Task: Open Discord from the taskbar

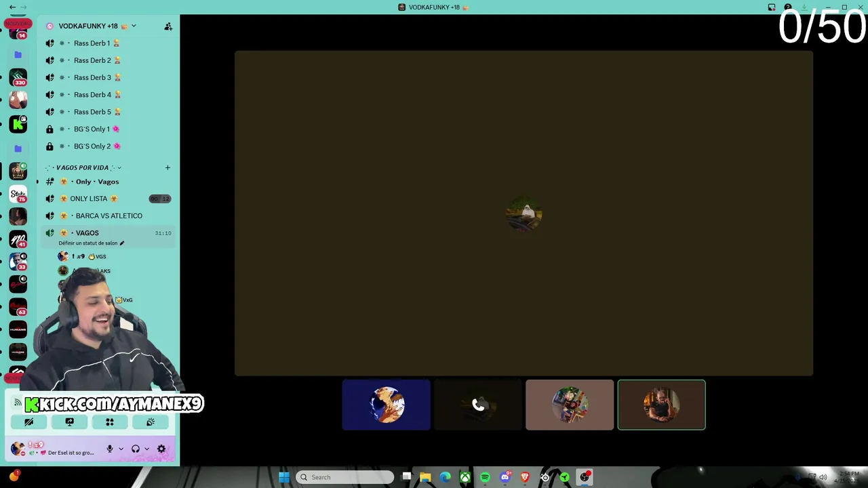Action: (x=505, y=477)
